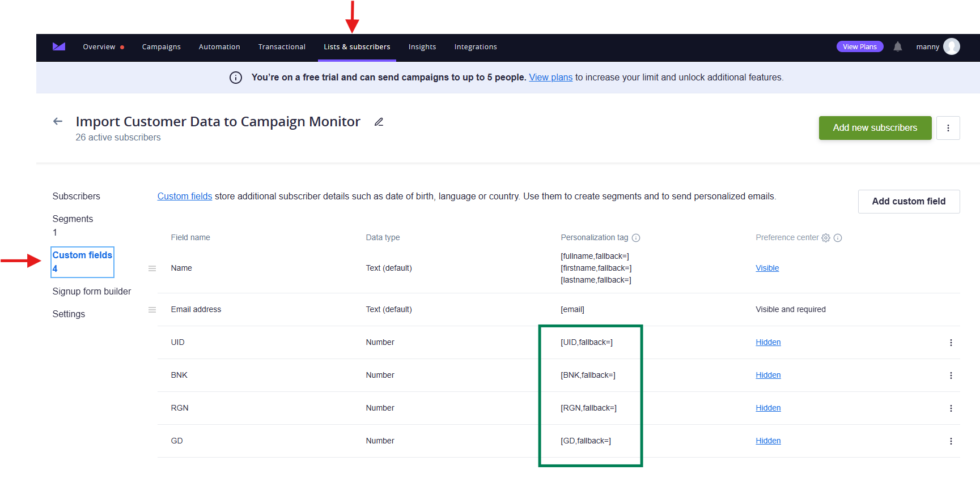Screen dimensions: 980x495
Task: Select Lists & subscribers tab
Action: tap(357, 47)
